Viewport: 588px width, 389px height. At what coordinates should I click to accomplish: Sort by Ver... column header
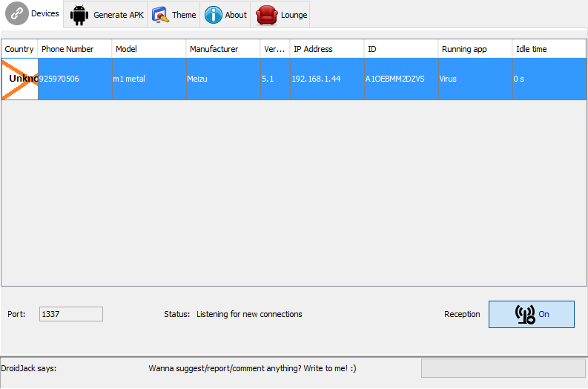pos(275,49)
